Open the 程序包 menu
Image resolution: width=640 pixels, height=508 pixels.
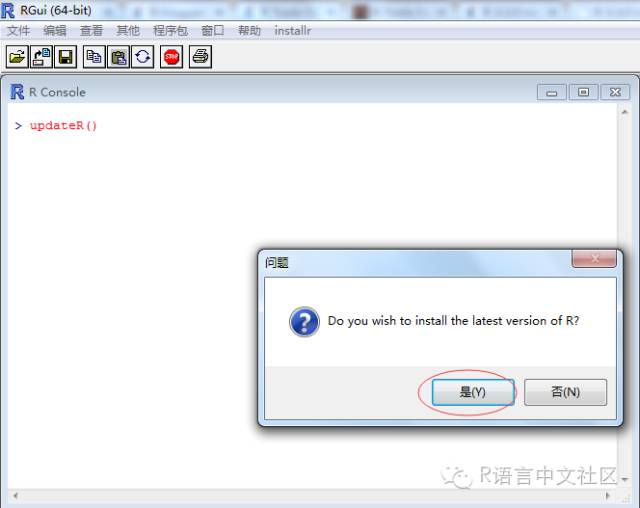click(x=170, y=31)
